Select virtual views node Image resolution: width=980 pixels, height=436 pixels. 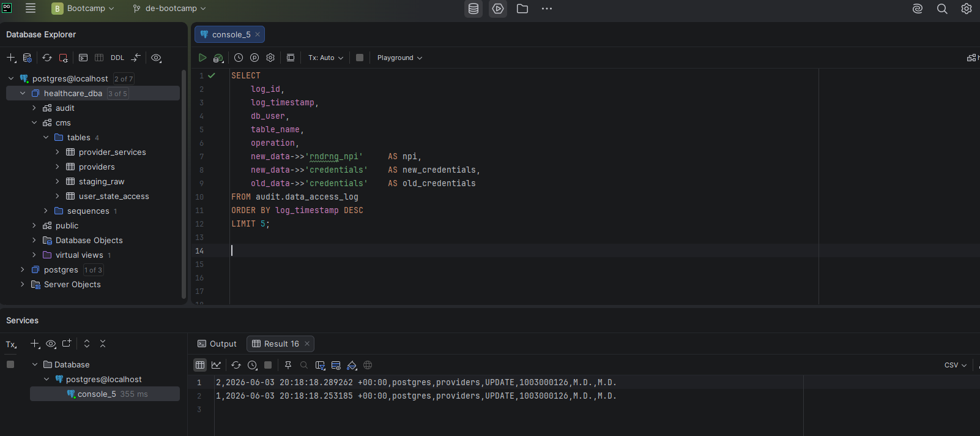click(79, 255)
